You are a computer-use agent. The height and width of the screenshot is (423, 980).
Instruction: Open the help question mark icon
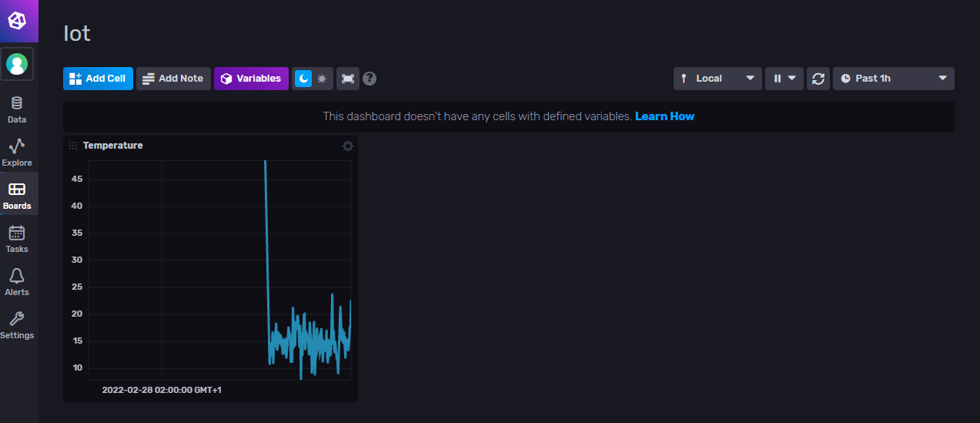[370, 79]
